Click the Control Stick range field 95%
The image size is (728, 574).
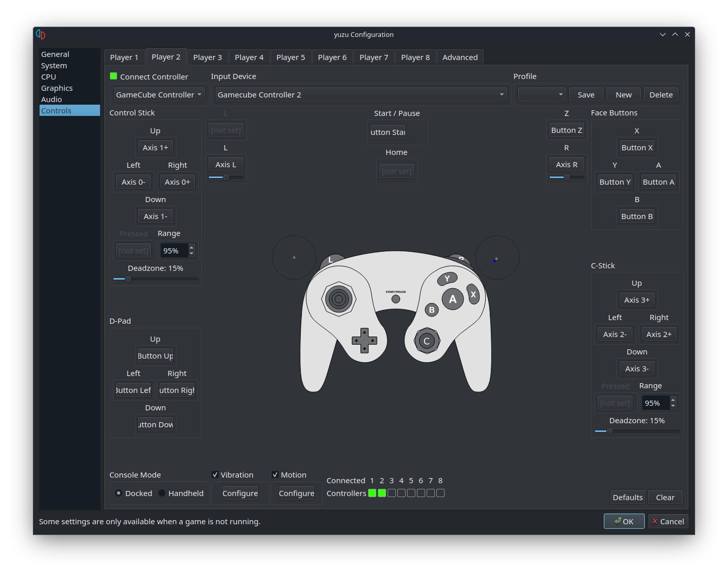174,250
